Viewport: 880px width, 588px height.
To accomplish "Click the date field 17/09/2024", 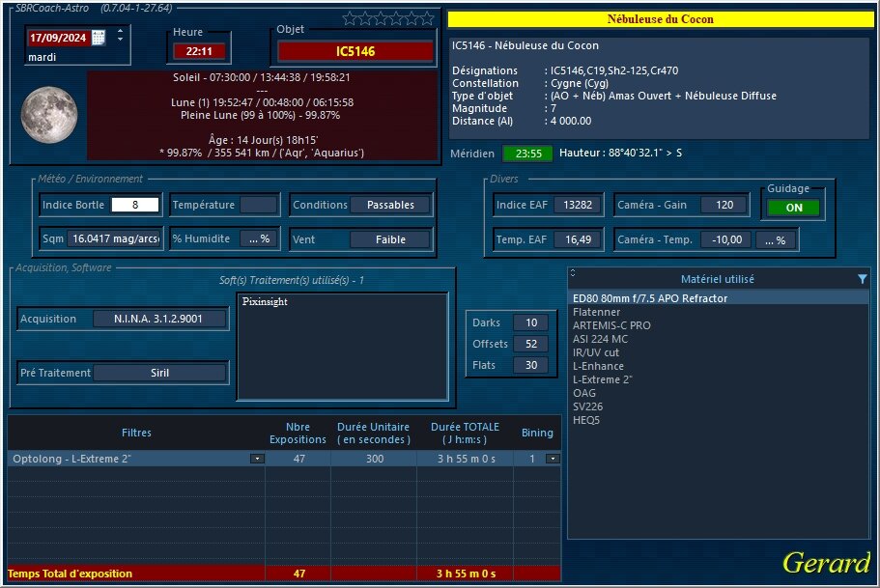I will [x=58, y=38].
